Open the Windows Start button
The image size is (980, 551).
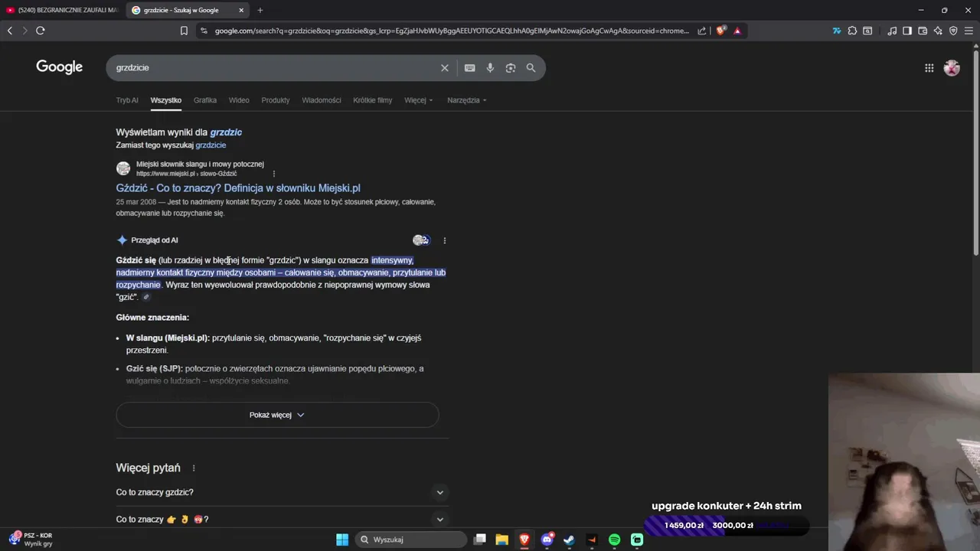342,540
